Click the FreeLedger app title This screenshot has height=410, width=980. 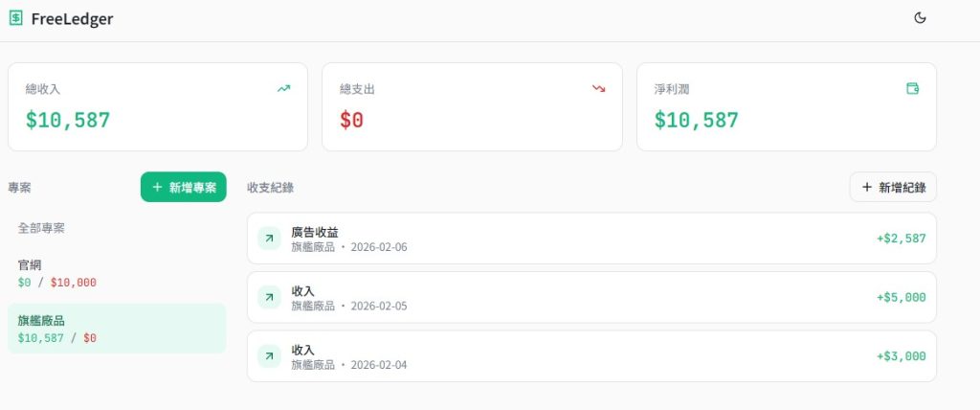click(72, 19)
